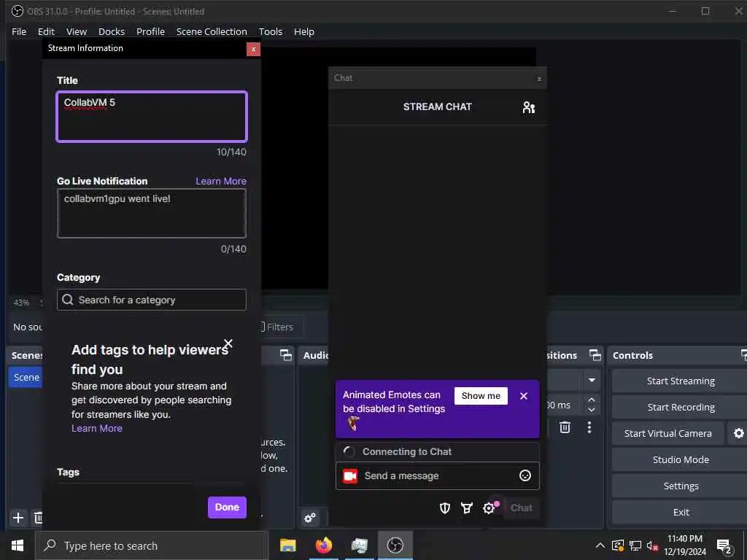The height and width of the screenshot is (560, 747).
Task: Open the network tray icon
Action: [x=635, y=545]
